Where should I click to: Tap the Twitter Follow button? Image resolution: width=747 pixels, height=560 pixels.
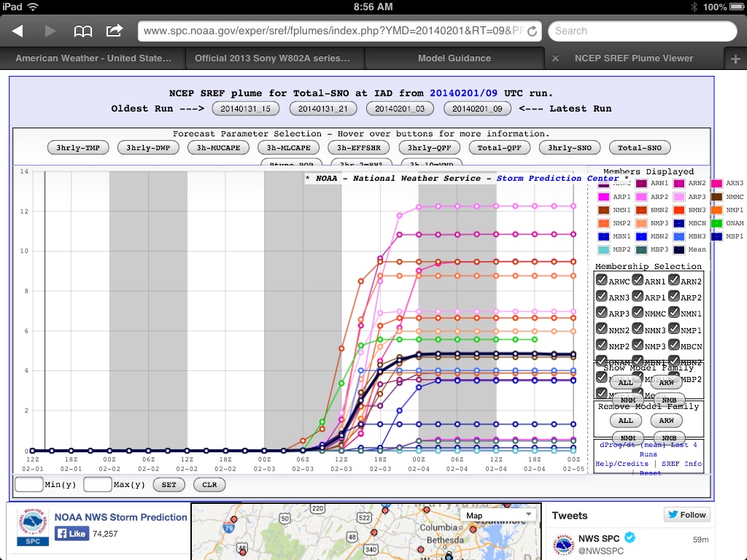[687, 515]
